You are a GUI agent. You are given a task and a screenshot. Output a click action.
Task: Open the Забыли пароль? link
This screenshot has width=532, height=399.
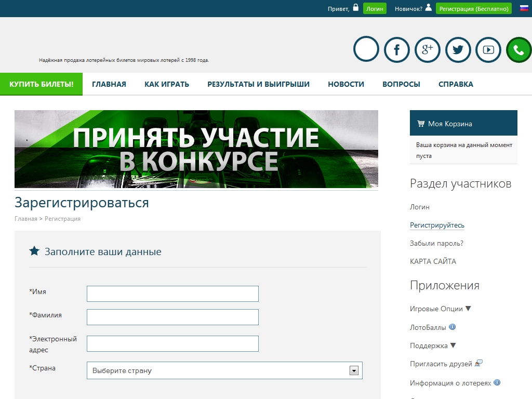[x=436, y=243]
